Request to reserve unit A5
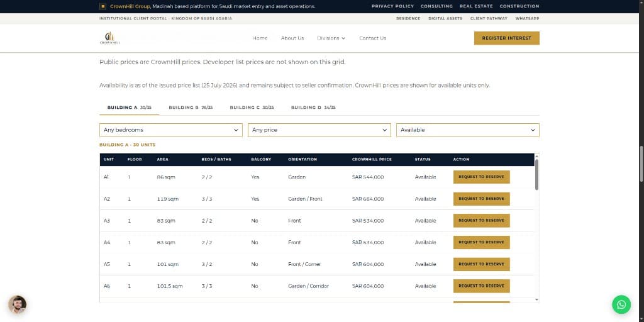 481,264
